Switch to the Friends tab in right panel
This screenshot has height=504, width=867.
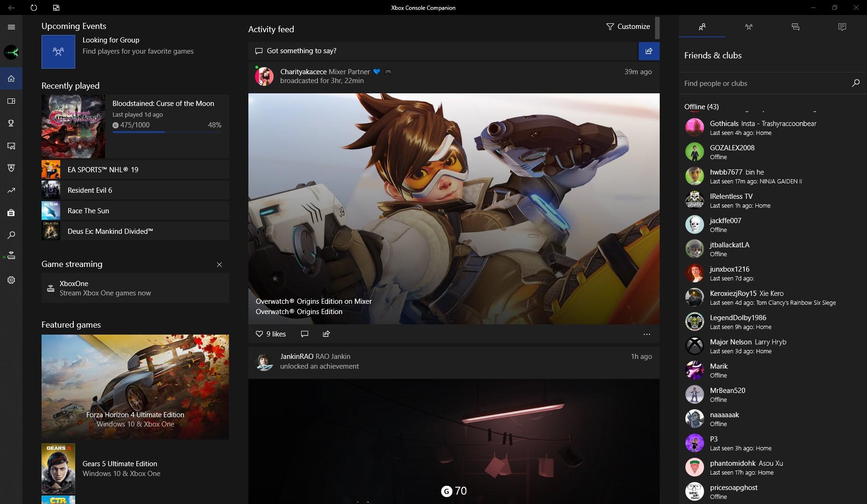coord(702,27)
